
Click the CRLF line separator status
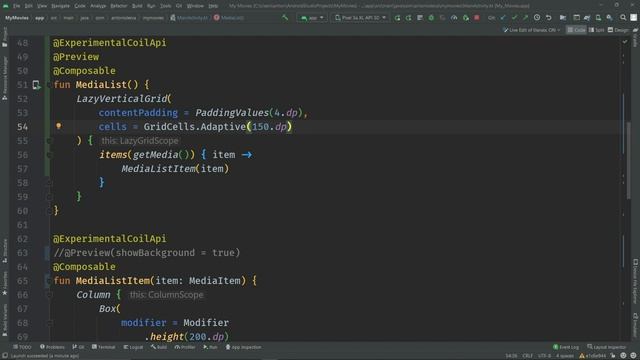pos(527,356)
